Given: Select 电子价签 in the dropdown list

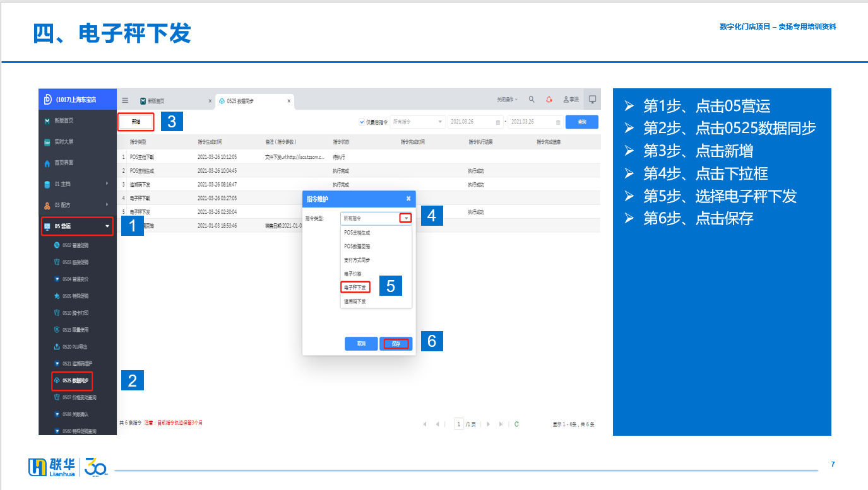Looking at the screenshot, I should (376, 274).
